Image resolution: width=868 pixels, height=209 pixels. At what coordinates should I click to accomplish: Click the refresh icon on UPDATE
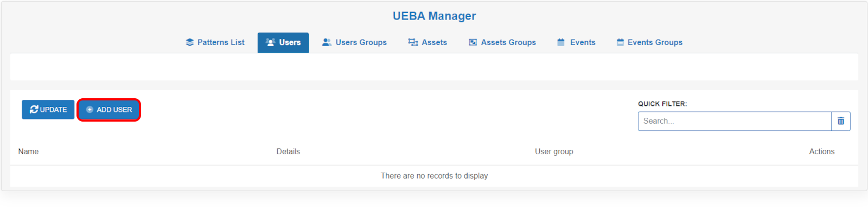point(34,110)
